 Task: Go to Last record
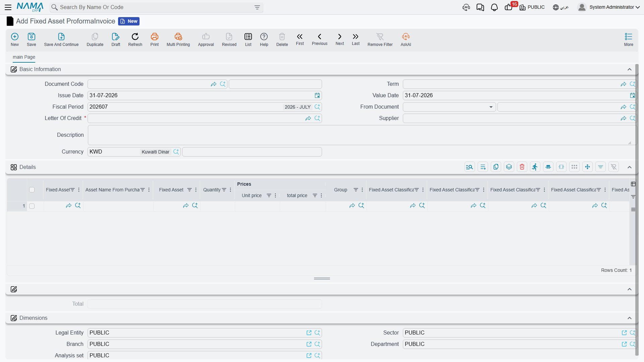pyautogui.click(x=356, y=39)
